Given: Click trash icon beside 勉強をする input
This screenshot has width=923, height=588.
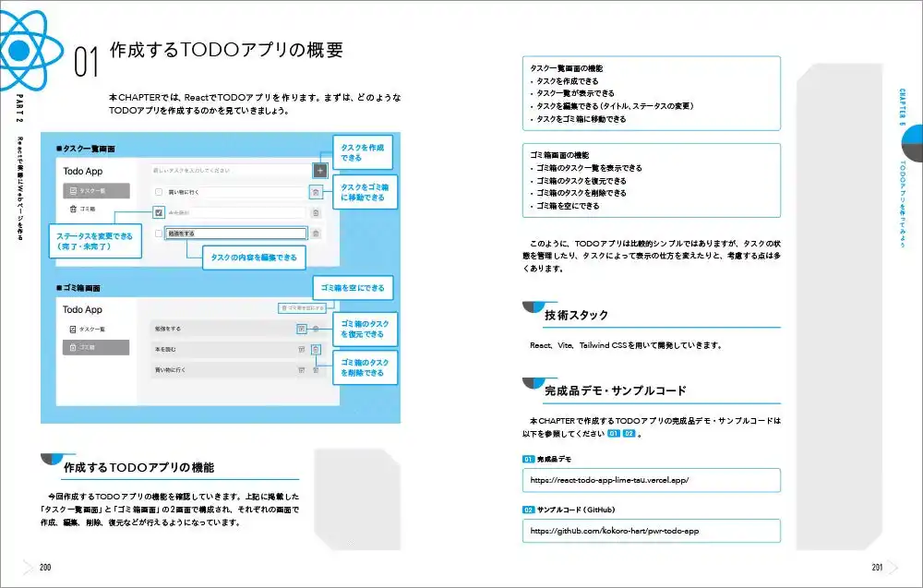Looking at the screenshot, I should 316,234.
